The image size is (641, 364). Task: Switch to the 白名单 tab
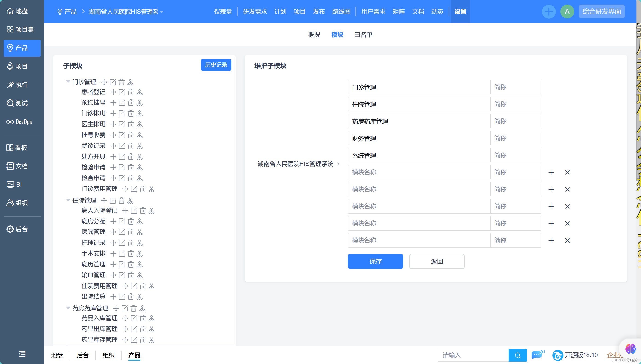pyautogui.click(x=363, y=35)
